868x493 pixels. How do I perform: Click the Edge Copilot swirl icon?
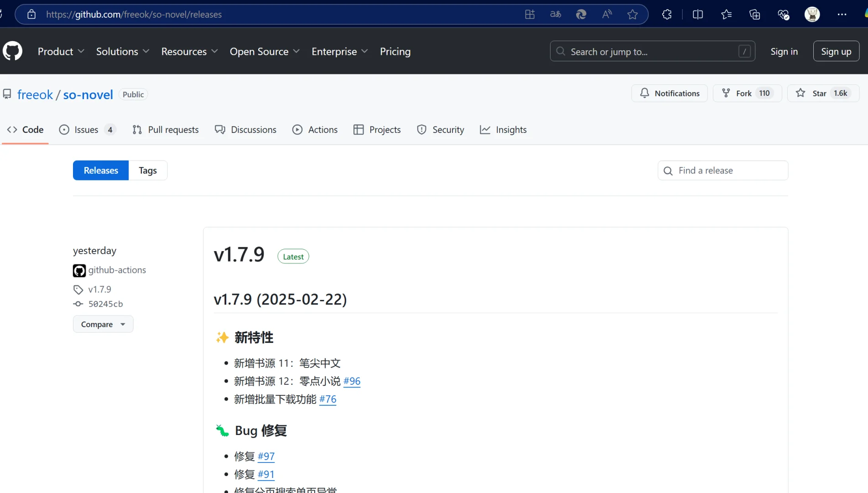(x=581, y=14)
